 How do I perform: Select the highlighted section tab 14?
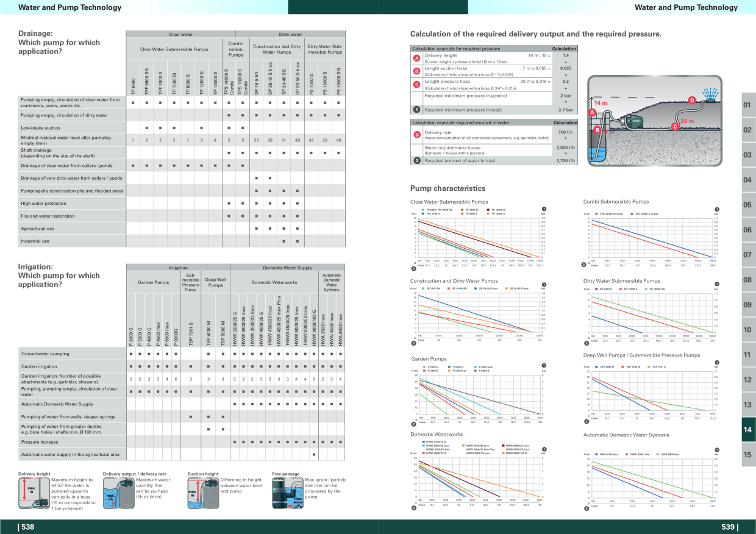click(747, 430)
